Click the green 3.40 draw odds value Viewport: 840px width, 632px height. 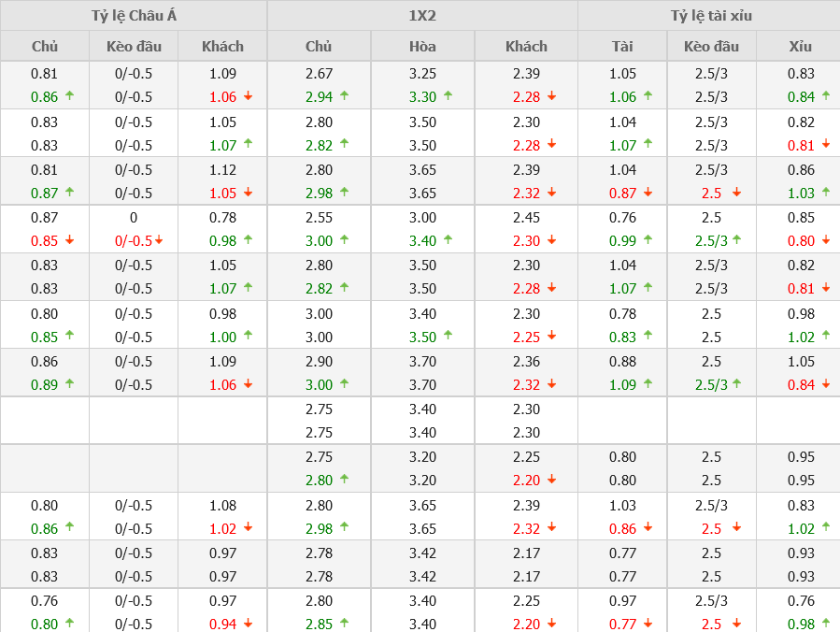422,241
